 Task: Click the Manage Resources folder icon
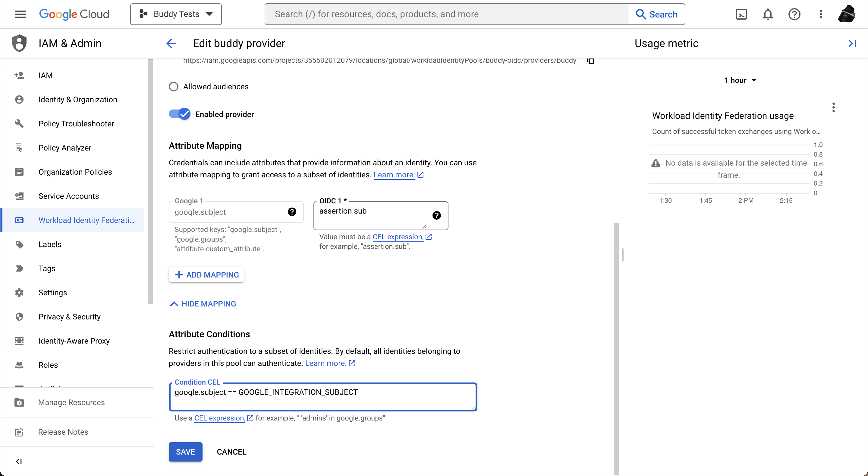19,402
